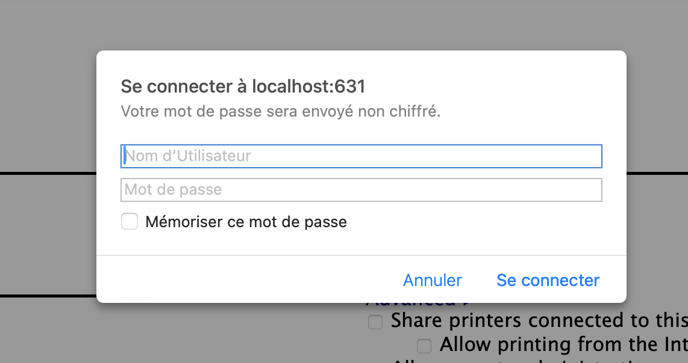The width and height of the screenshot is (688, 363).
Task: Place cursor at username field text caret
Action: tap(125, 156)
